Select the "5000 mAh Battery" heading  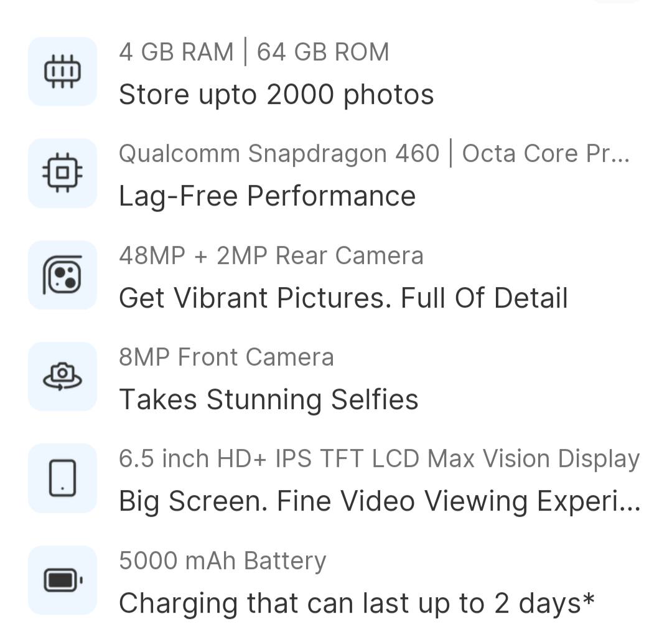coord(222,560)
